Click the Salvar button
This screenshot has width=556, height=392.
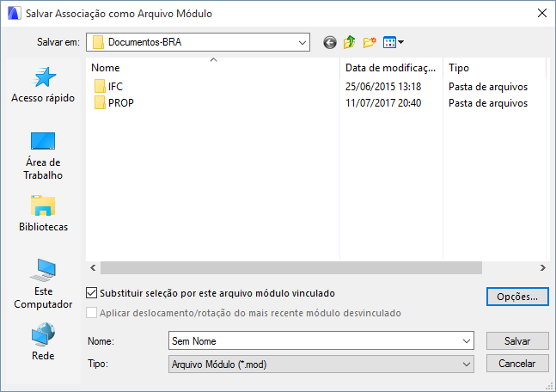pyautogui.click(x=517, y=341)
